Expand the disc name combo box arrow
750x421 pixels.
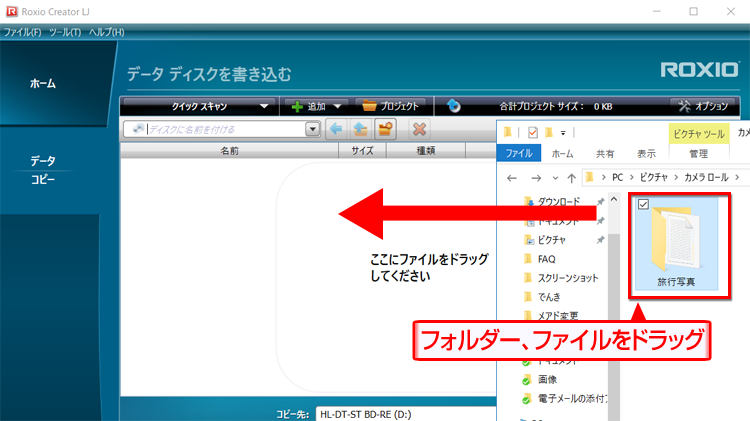coord(312,129)
